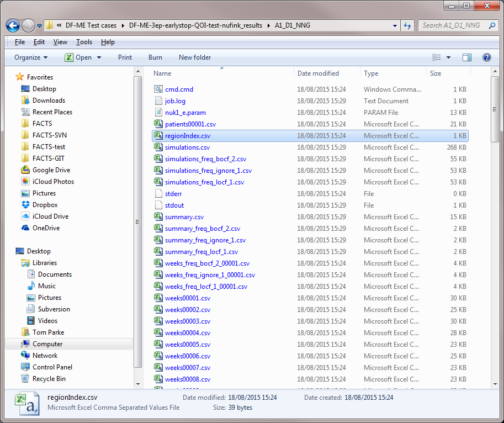504x423 pixels.
Task: Click the Search A1_D1_NNG field
Action: point(450,25)
